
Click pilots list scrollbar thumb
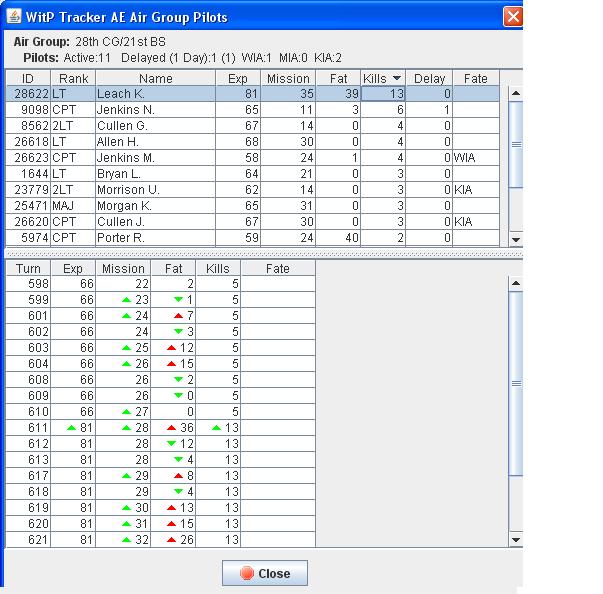click(x=516, y=145)
